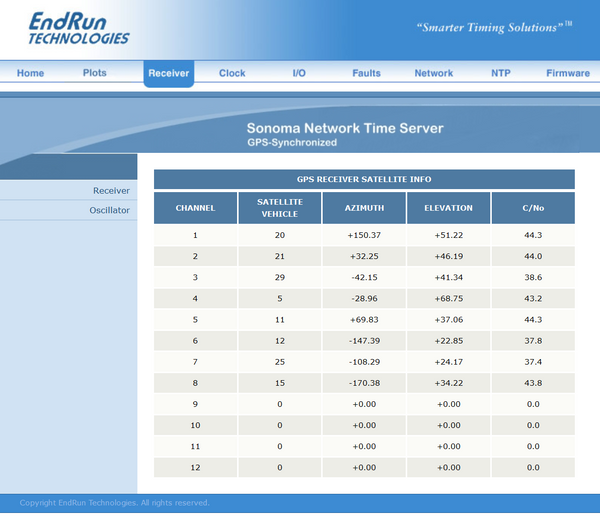600x522 pixels.
Task: Click channel 3 cell
Action: pos(195,277)
